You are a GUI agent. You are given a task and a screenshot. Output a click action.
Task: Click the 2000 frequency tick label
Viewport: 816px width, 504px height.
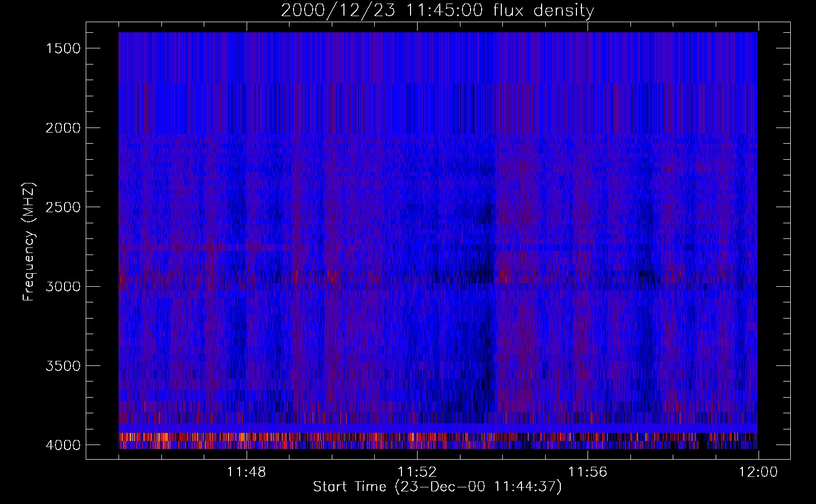point(63,128)
